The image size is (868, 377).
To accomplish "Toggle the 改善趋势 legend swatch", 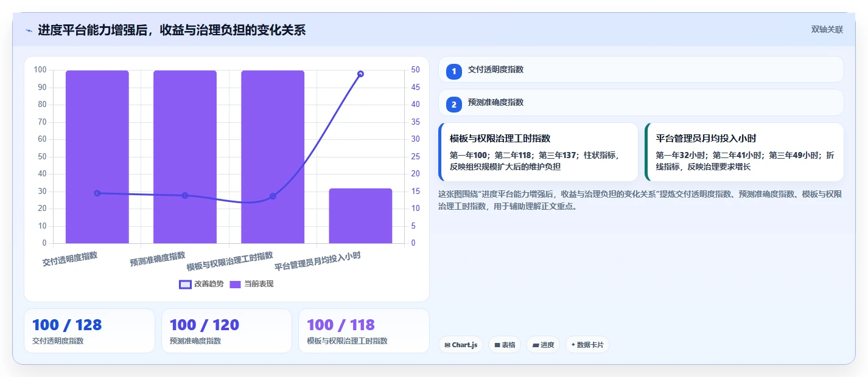I will click(185, 284).
